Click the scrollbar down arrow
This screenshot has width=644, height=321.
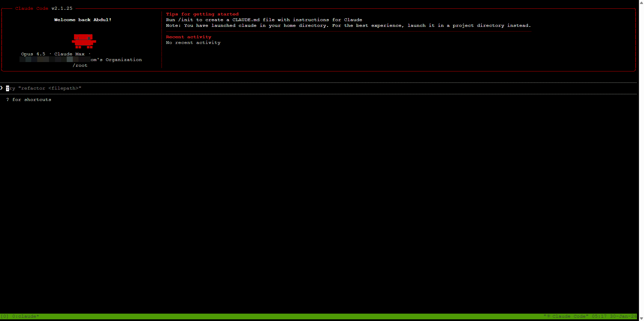pyautogui.click(x=641, y=318)
